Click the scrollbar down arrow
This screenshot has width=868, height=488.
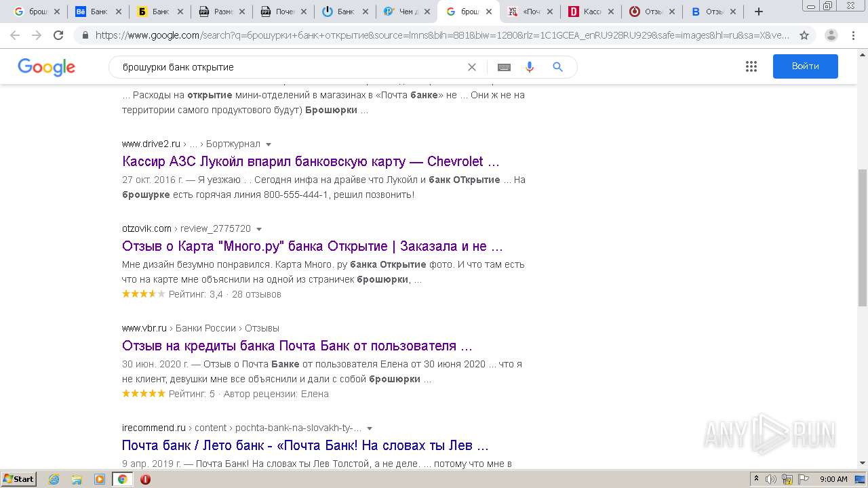tap(862, 463)
